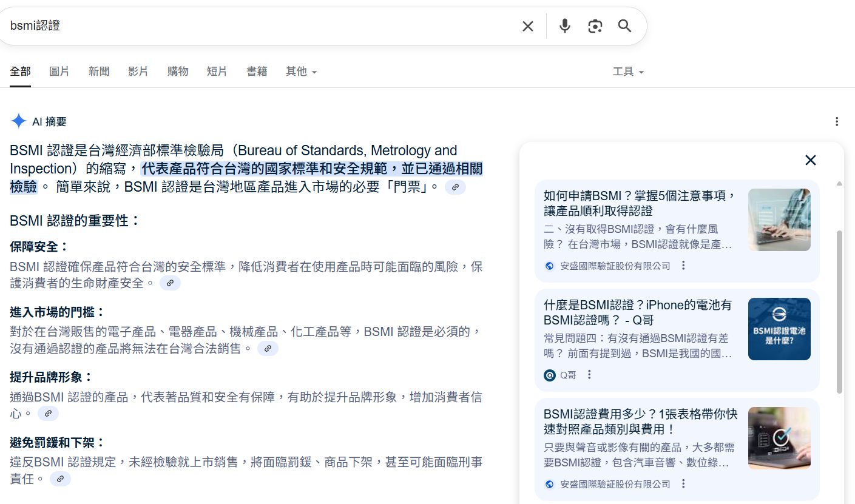Click thumbnail of 如何申請BSMI article
The width and height of the screenshot is (855, 504).
(x=779, y=220)
